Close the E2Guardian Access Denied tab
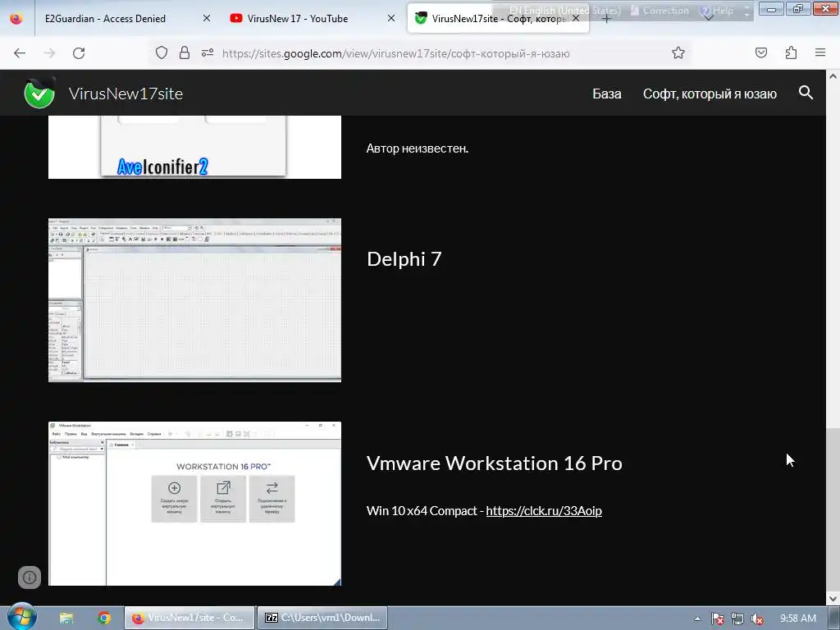This screenshot has width=840, height=630. 207,18
